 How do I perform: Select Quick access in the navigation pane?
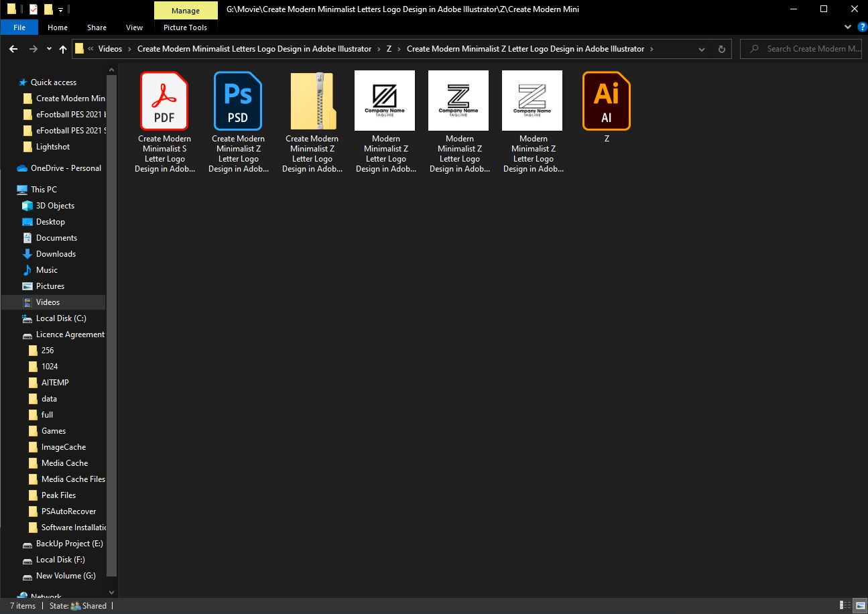pyautogui.click(x=54, y=82)
